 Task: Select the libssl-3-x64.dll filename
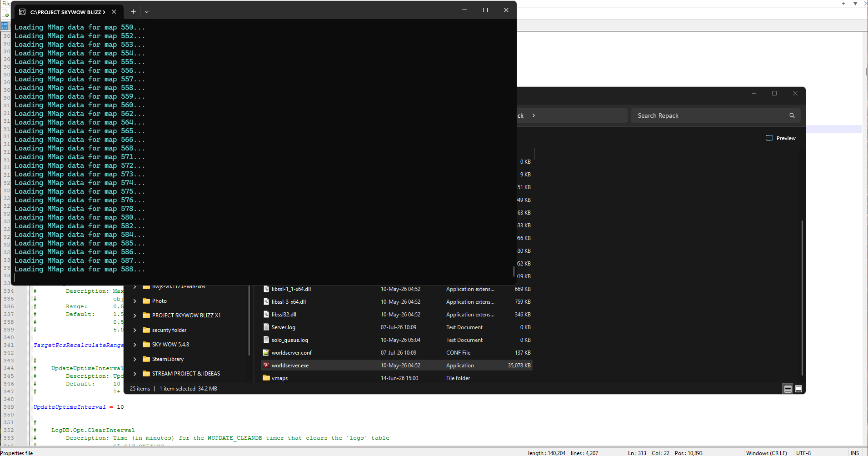(289, 302)
